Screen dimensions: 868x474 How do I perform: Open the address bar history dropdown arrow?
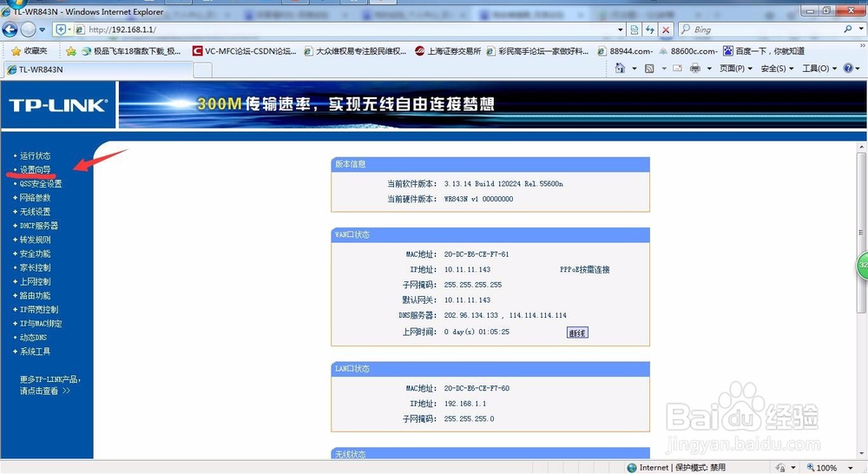(620, 30)
